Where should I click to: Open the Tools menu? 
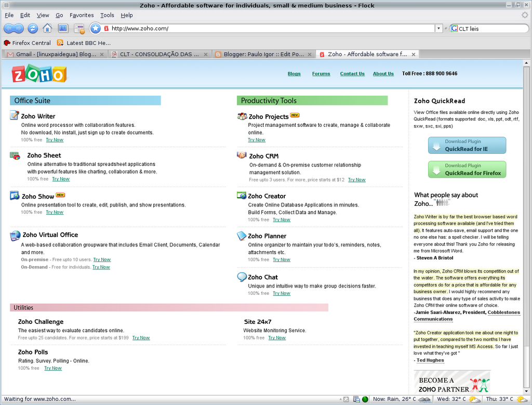tap(107, 15)
